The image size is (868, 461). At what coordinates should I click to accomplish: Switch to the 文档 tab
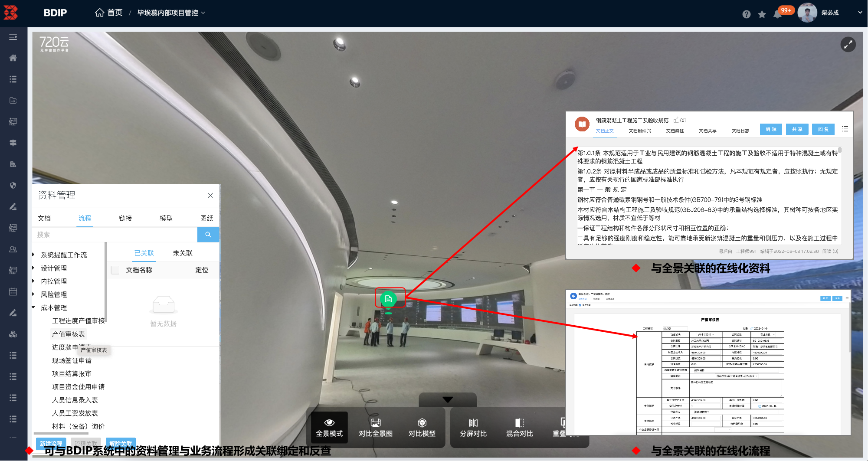click(44, 218)
